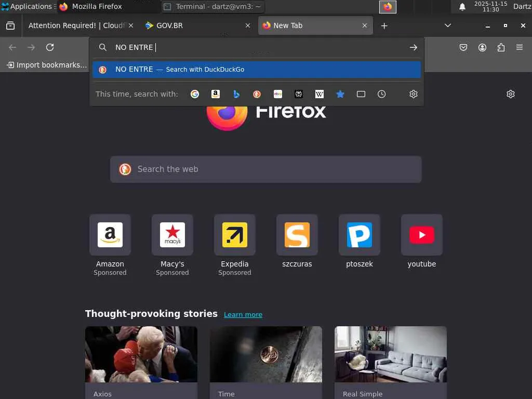Click the panel clock showing 2025-11-15
Image resolution: width=532 pixels, height=399 pixels.
(490, 6)
